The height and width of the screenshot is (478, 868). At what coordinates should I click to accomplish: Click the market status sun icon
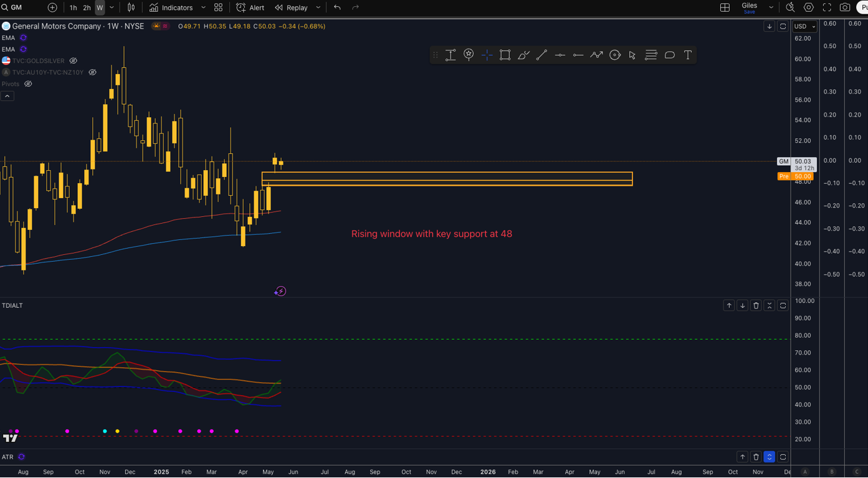(156, 26)
